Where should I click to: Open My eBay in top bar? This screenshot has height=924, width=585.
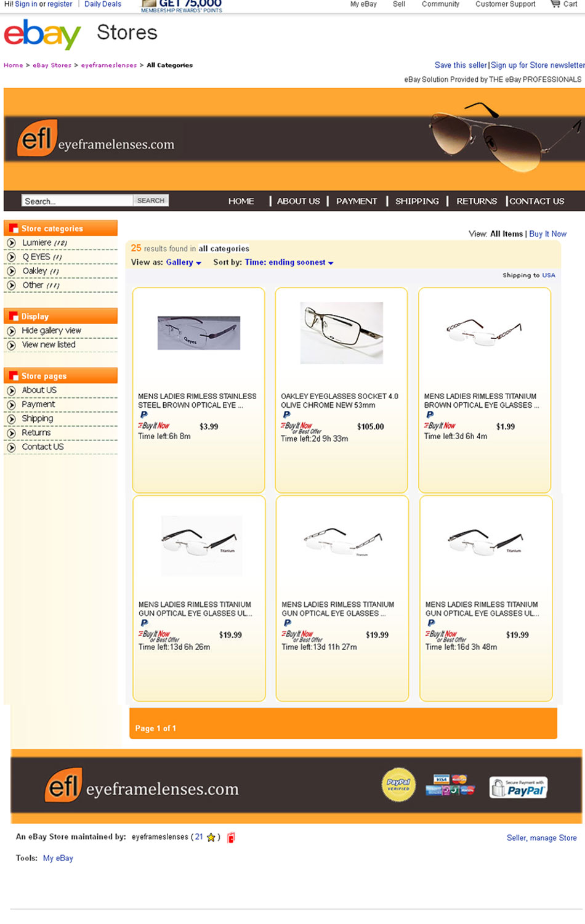363,4
